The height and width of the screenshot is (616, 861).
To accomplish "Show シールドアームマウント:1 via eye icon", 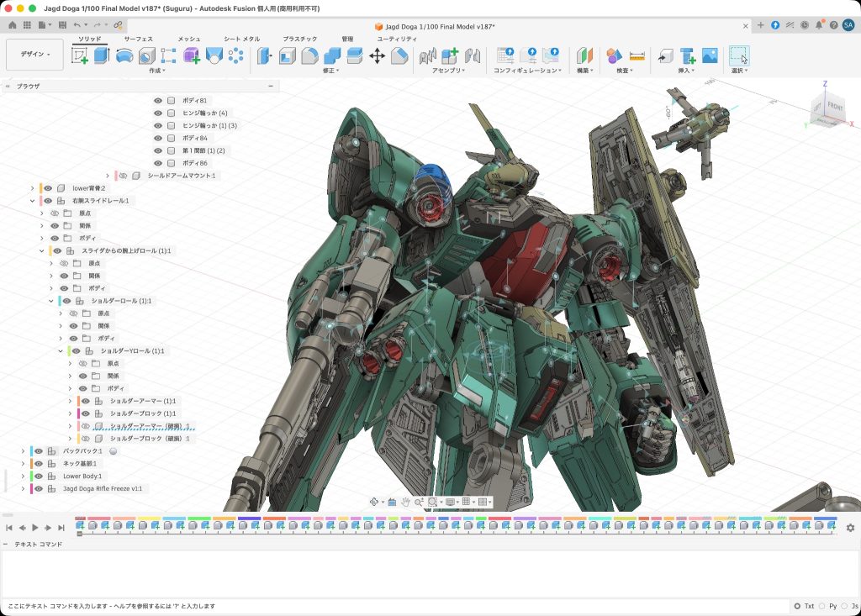I will click(x=123, y=176).
